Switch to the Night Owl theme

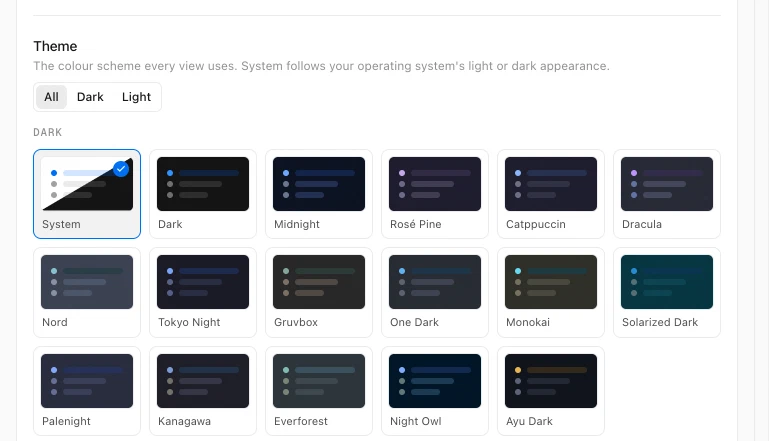tap(435, 391)
